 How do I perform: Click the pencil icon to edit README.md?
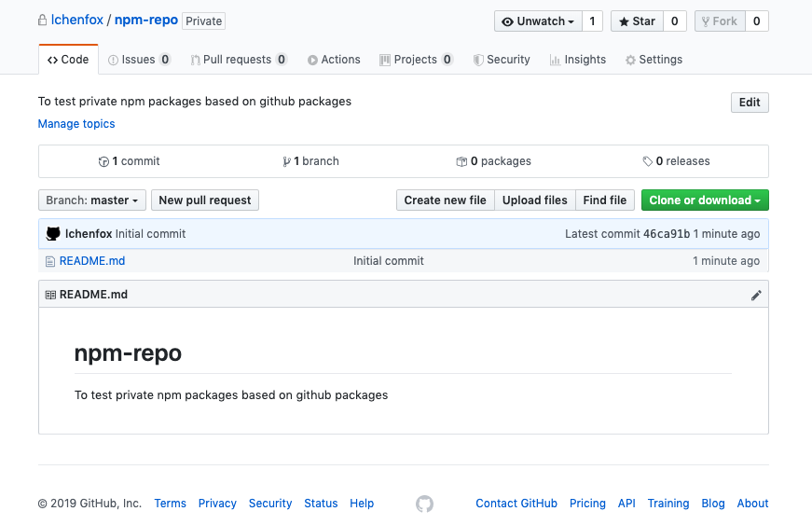pyautogui.click(x=756, y=295)
